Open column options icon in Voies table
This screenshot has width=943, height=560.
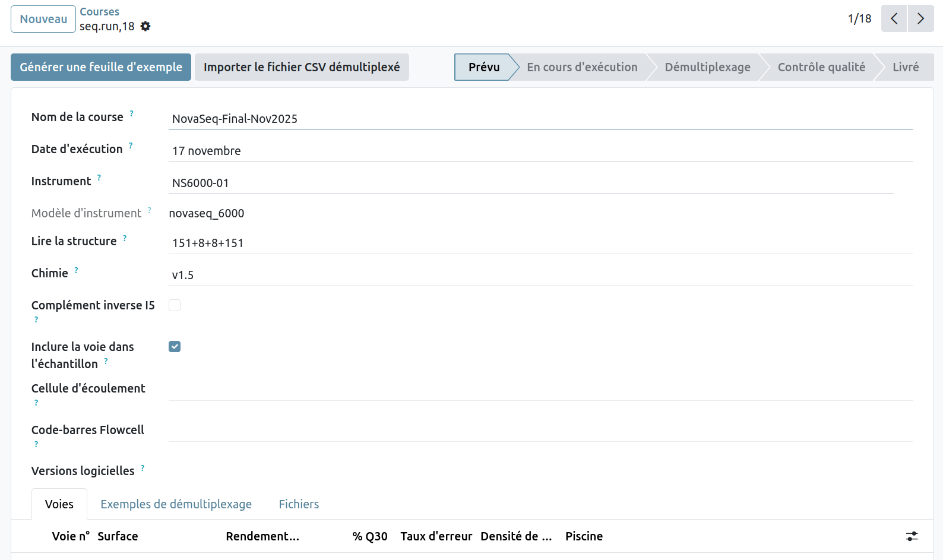(912, 536)
